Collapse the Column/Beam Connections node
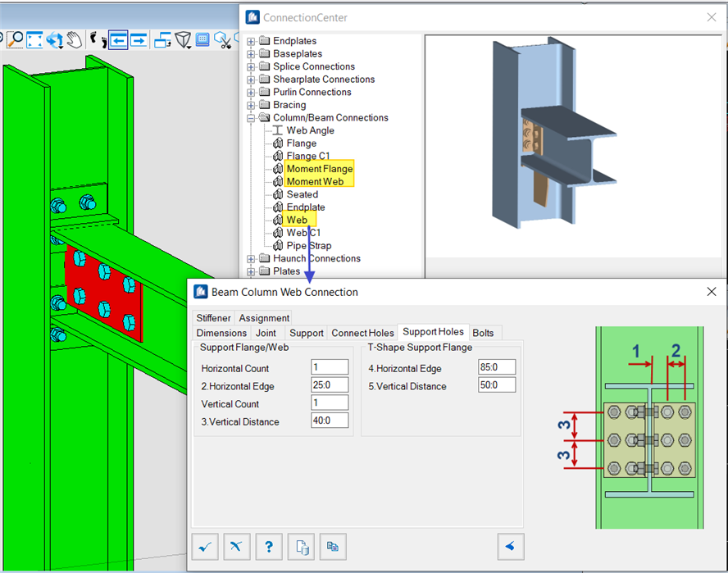The image size is (728, 573). tap(252, 118)
